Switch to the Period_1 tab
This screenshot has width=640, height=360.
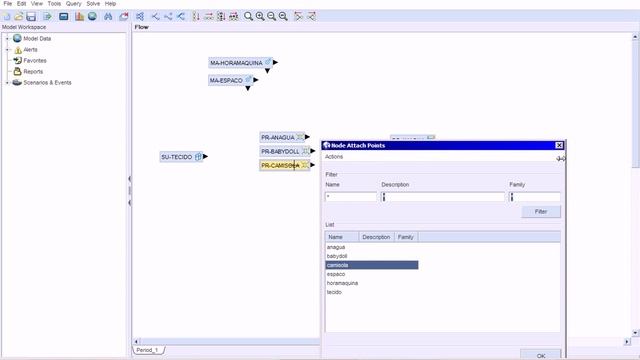click(x=148, y=350)
